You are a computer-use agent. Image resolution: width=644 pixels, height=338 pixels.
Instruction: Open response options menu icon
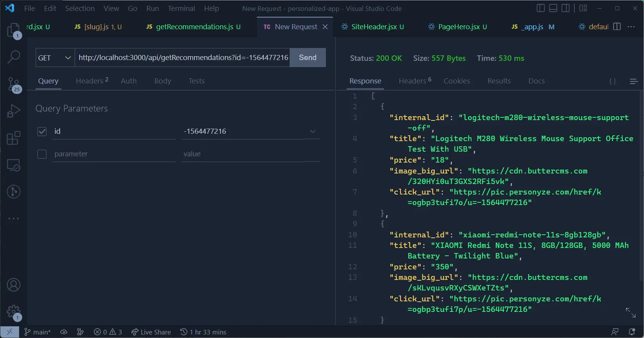click(633, 81)
